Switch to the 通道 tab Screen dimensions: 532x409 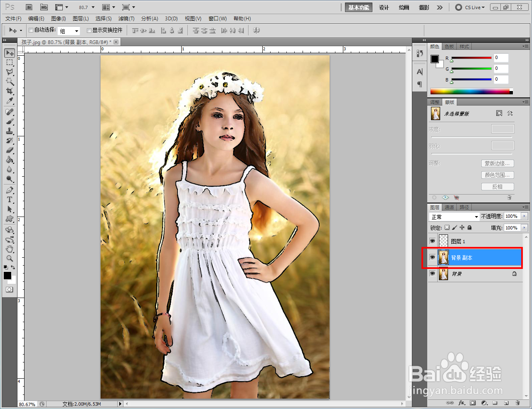449,207
